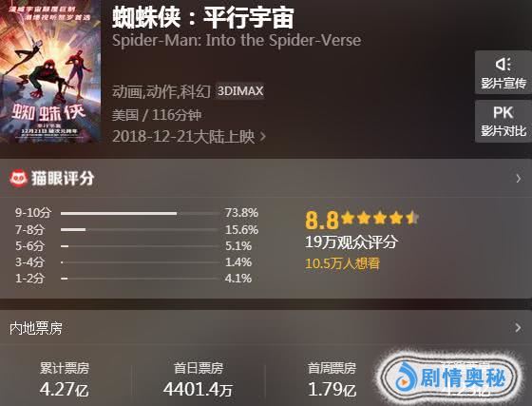
Task: Click the 猫眼评分 section title
Action: (63, 178)
